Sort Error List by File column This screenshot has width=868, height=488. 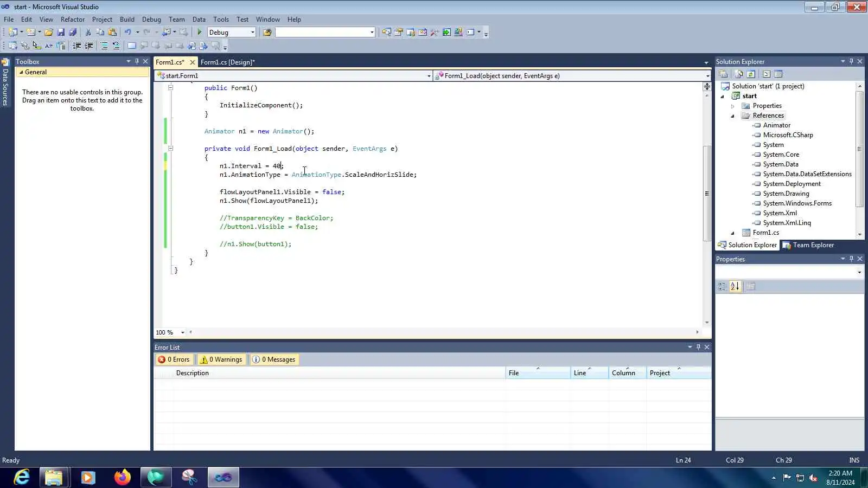tap(538, 373)
